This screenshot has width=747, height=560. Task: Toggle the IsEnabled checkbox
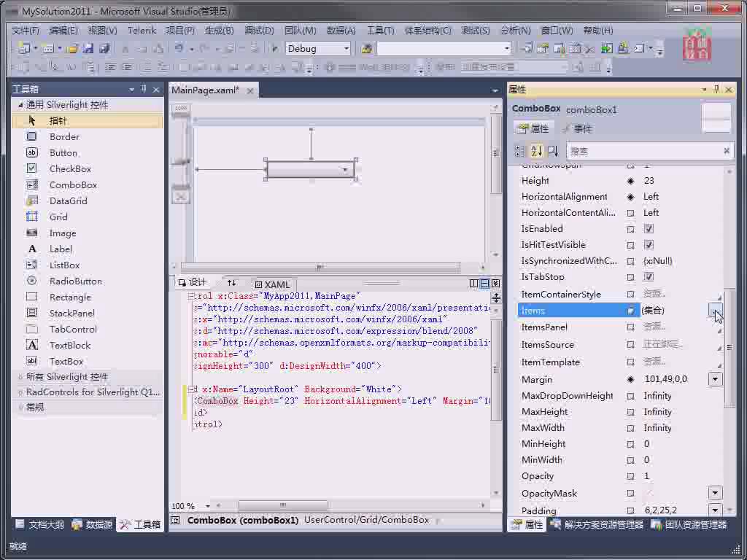[649, 229]
